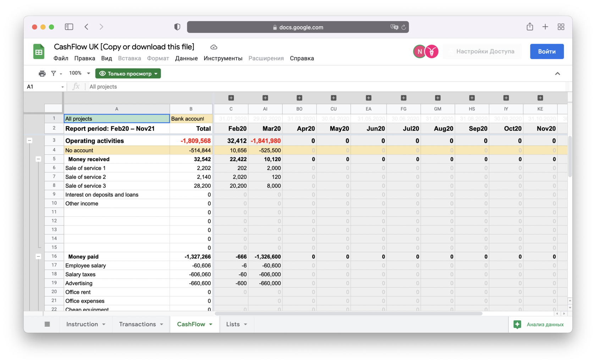Open the Данные menu

coord(186,58)
